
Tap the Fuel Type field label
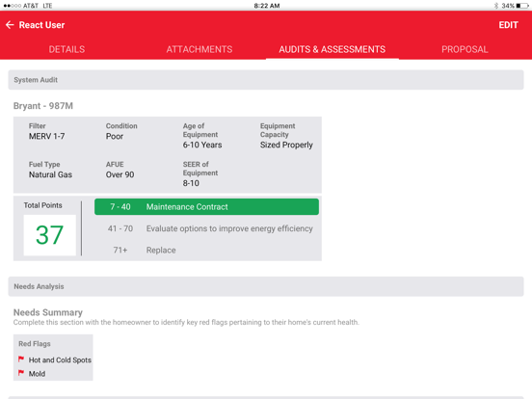click(44, 164)
